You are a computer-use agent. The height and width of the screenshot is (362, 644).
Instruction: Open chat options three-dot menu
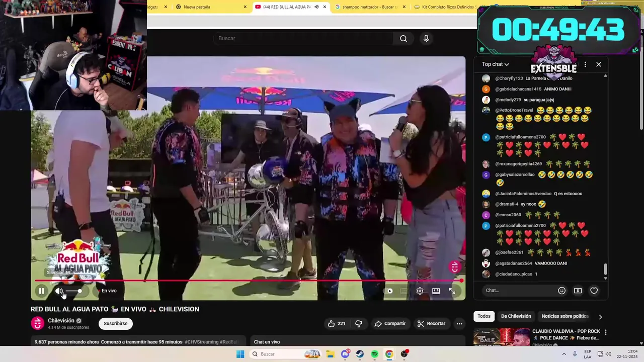(585, 64)
